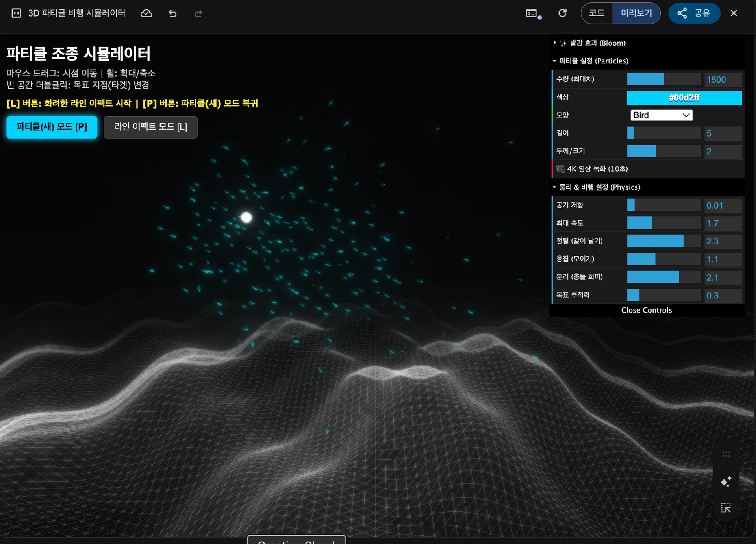Image resolution: width=756 pixels, height=544 pixels.
Task: Click the #00d2ff color swatch
Action: pos(684,98)
